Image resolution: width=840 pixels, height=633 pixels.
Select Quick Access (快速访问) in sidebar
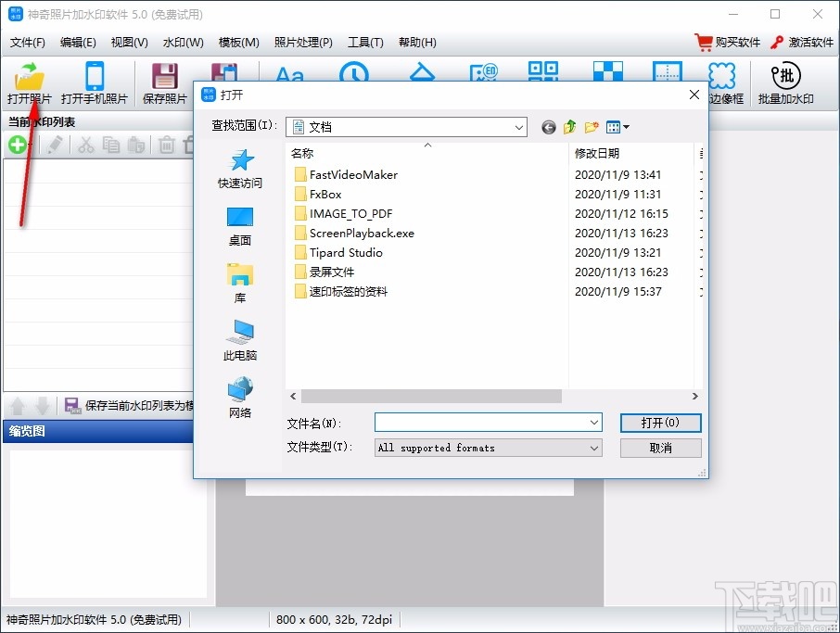pyautogui.click(x=240, y=168)
